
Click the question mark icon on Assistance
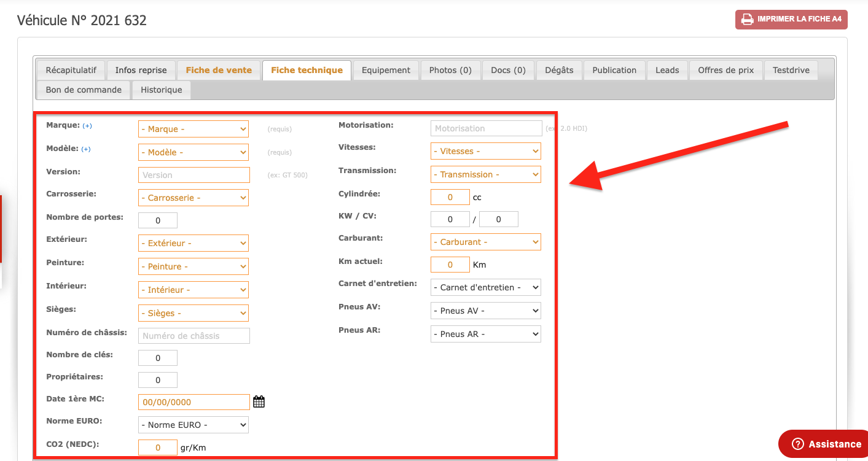click(798, 444)
